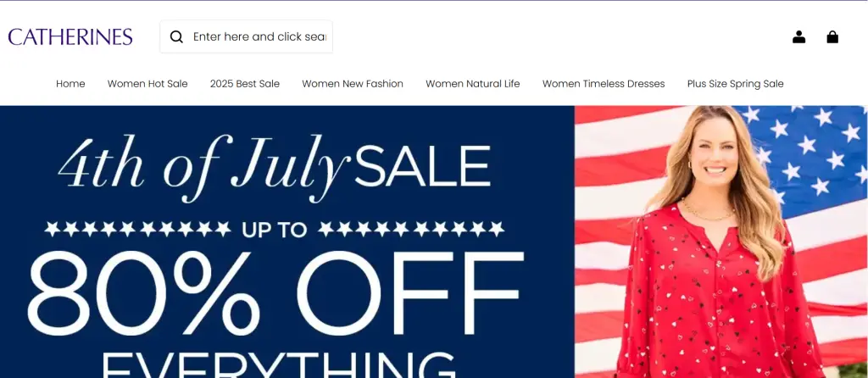This screenshot has height=378, width=868.
Task: Click the 80% OFF banner text
Action: pos(275,293)
